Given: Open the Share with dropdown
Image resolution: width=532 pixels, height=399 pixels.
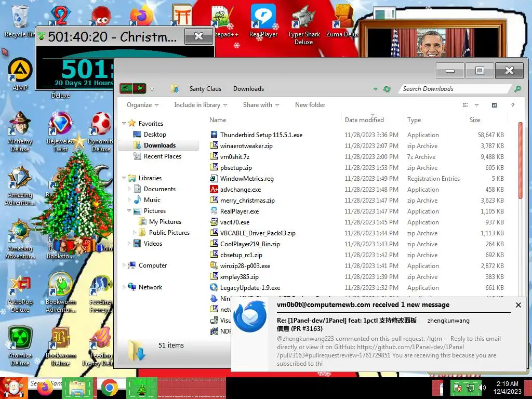Looking at the screenshot, I should [261, 105].
